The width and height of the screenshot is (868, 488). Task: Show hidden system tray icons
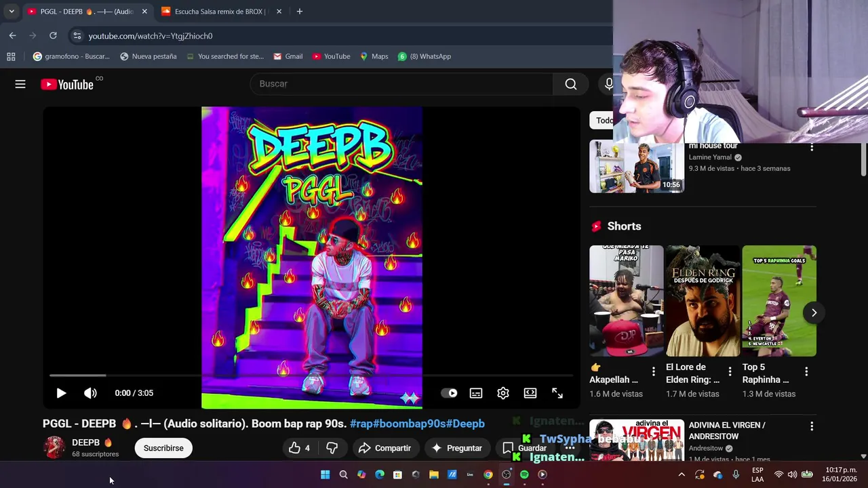pyautogui.click(x=682, y=474)
